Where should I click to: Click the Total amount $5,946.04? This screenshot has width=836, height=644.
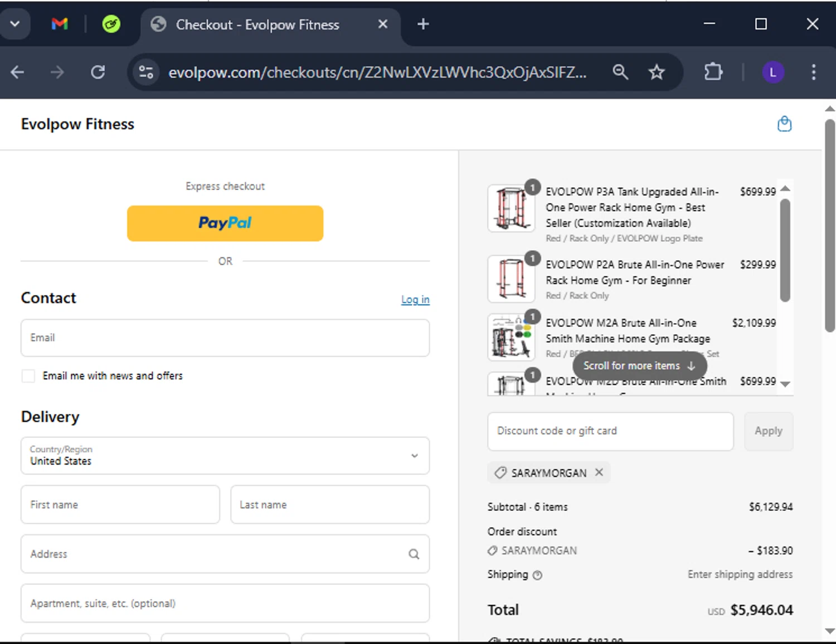(x=761, y=611)
